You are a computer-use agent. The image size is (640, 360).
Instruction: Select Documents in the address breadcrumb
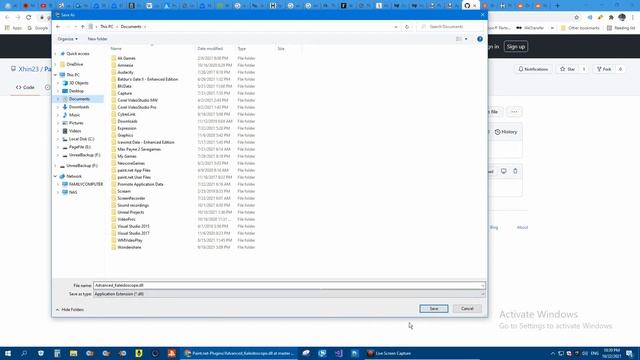(131, 27)
